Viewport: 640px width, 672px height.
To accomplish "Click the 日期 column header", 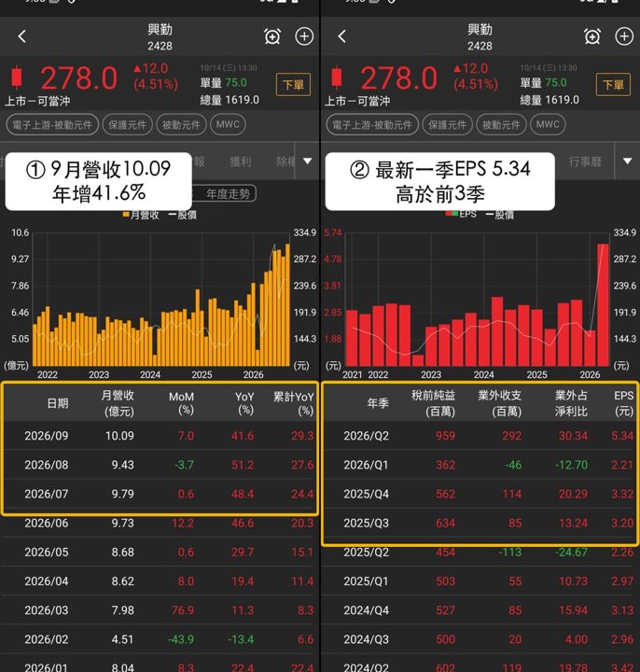I will pyautogui.click(x=58, y=403).
